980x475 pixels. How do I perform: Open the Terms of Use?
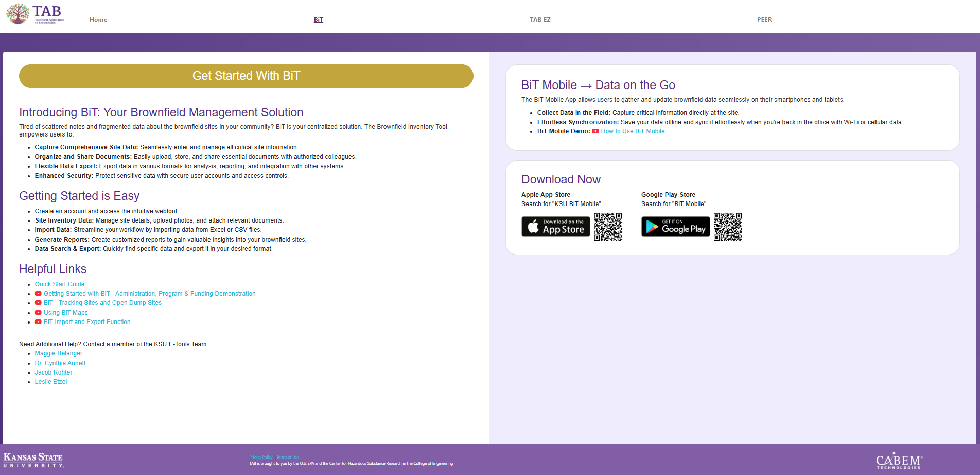pyautogui.click(x=288, y=456)
